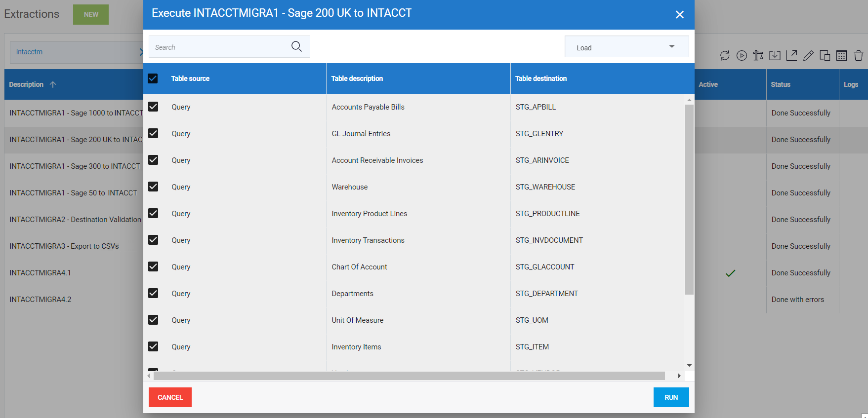Click the trash delete icon
The image size is (868, 418).
click(859, 56)
